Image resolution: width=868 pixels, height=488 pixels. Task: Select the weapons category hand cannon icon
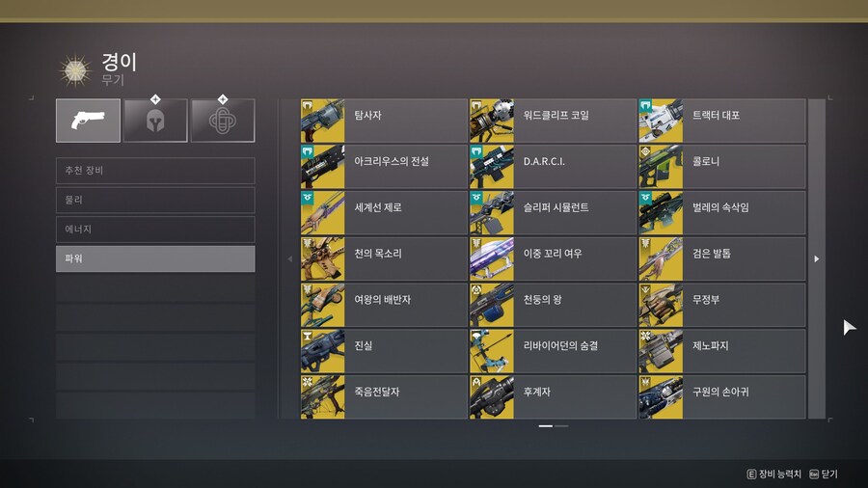coord(88,121)
